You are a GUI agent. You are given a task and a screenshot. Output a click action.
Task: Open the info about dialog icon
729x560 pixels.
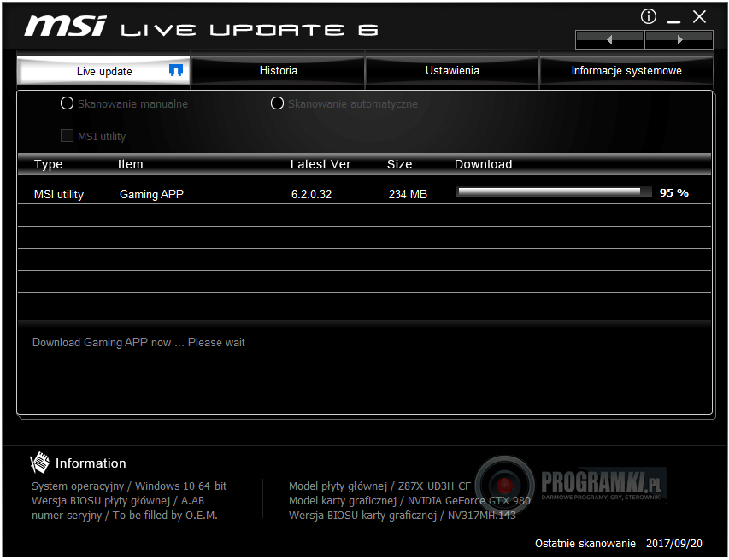point(648,17)
